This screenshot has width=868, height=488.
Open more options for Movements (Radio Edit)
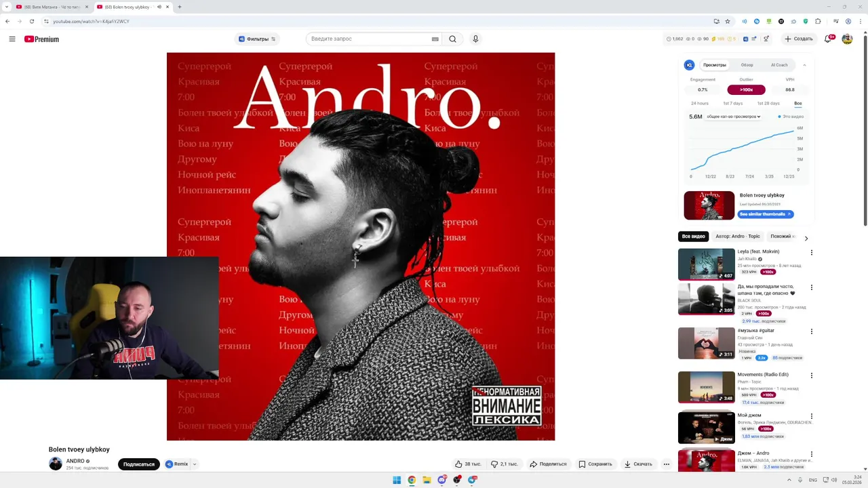pyautogui.click(x=811, y=375)
